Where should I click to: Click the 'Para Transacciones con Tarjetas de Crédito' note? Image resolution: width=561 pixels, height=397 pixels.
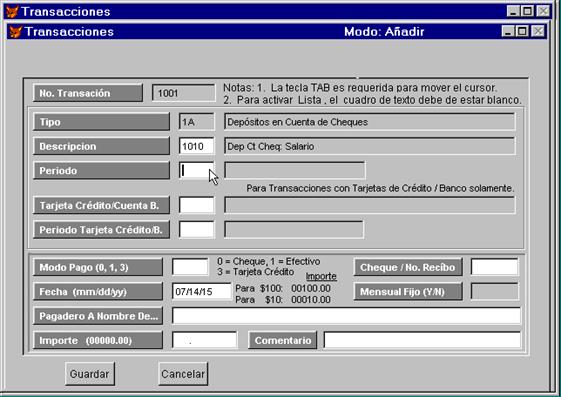380,188
